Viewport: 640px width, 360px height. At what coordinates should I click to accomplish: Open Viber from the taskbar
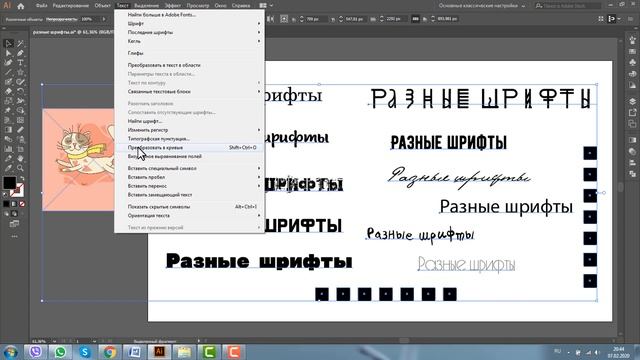(x=36, y=352)
